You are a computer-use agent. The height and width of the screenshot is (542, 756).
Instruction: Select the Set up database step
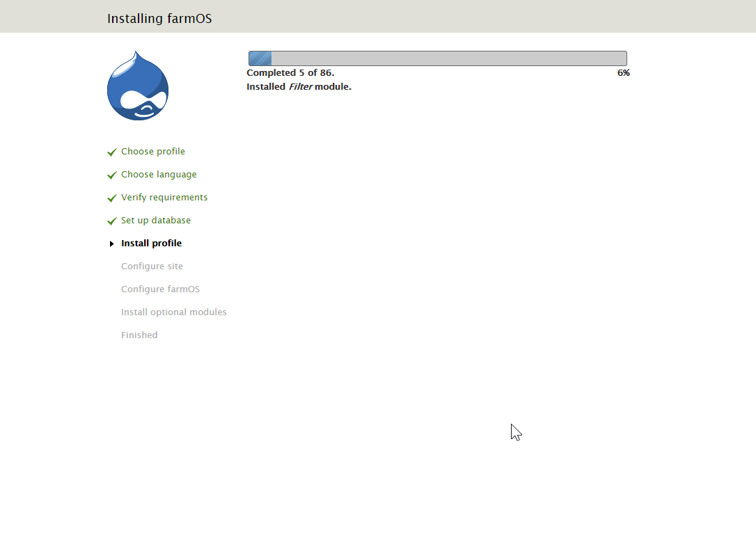pos(156,220)
